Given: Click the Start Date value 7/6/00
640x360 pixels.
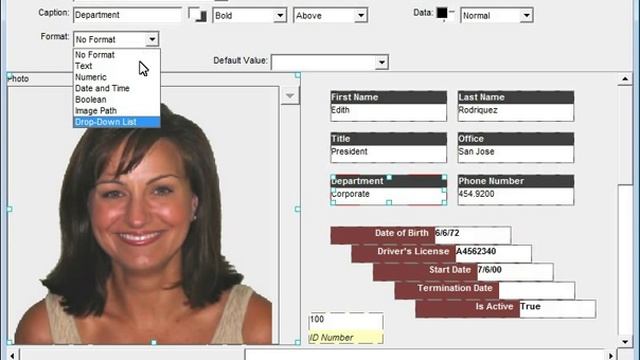Looking at the screenshot, I should 515,272.
